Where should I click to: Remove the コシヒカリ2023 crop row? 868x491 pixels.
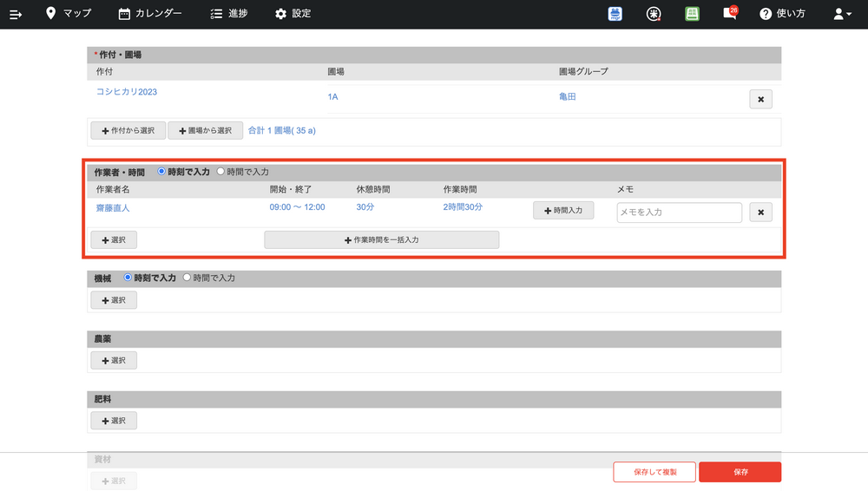(x=760, y=100)
